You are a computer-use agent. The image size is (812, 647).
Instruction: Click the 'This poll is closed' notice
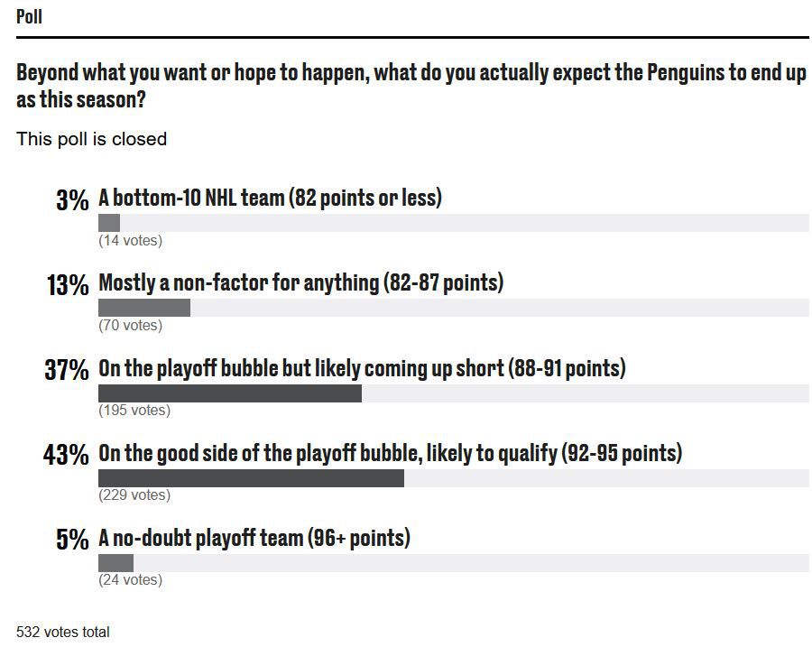click(x=91, y=139)
